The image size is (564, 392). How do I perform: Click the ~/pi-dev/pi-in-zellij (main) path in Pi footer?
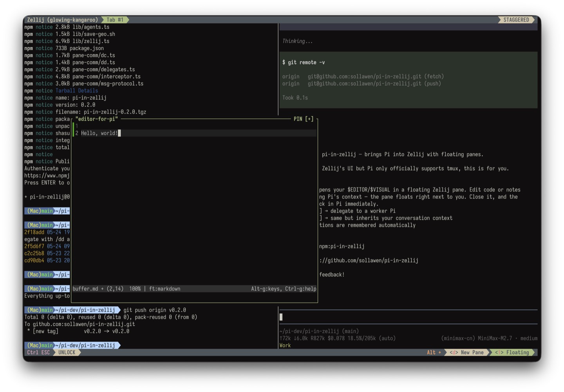(319, 331)
